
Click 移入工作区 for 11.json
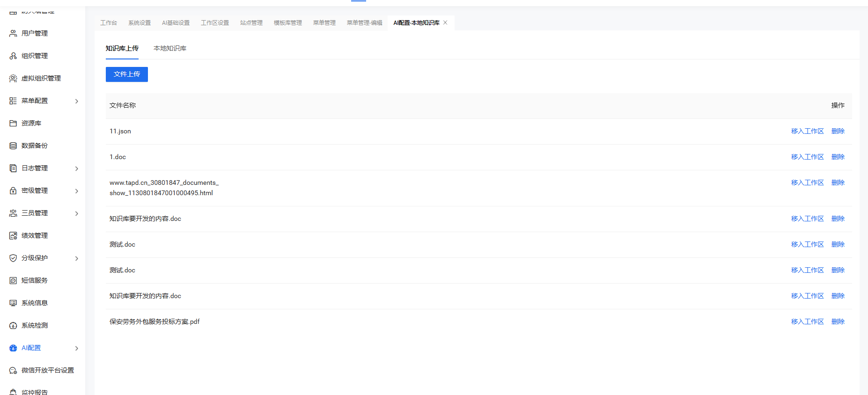[807, 132]
